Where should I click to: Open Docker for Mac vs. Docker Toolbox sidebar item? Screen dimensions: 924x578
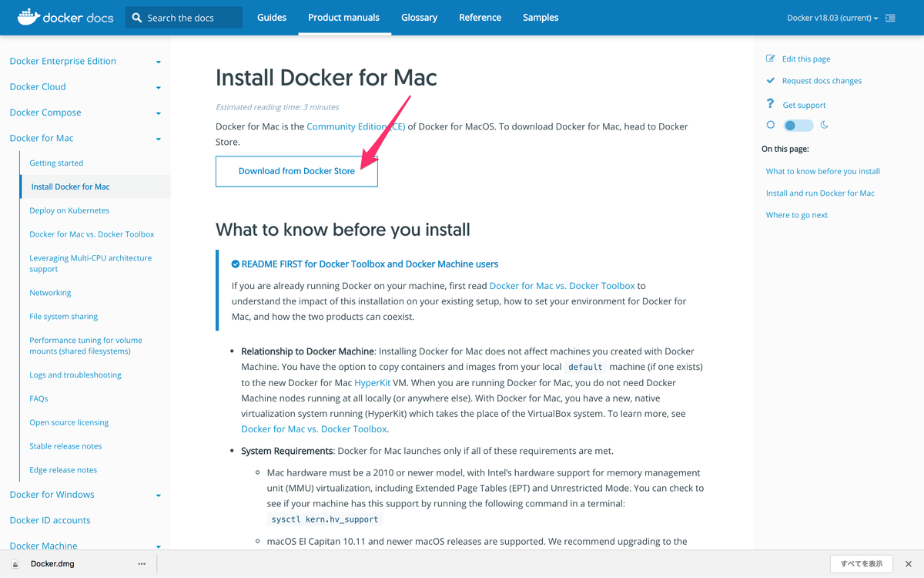(92, 234)
